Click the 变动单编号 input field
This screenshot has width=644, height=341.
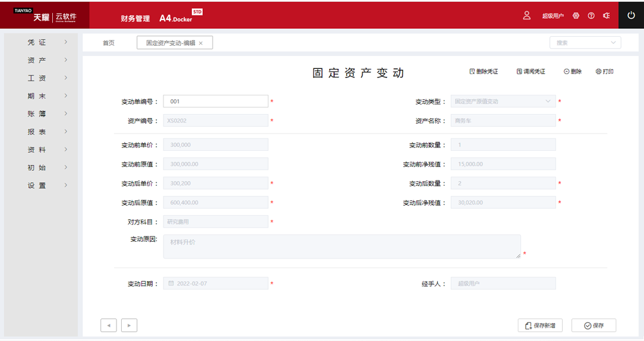(x=215, y=101)
